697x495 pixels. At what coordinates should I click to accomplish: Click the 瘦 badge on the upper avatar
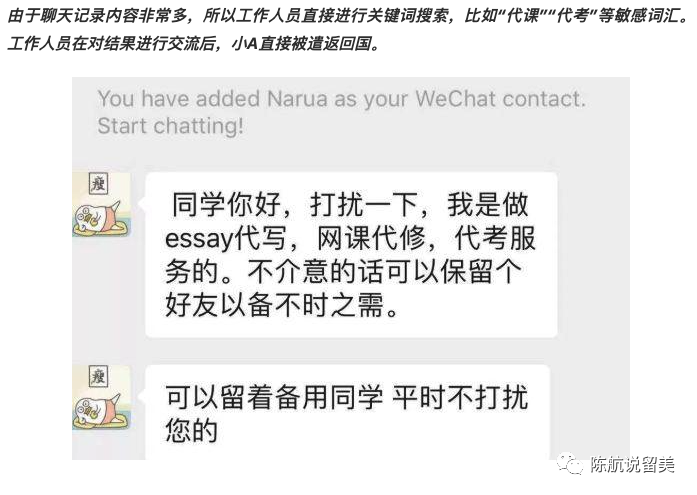point(98,183)
